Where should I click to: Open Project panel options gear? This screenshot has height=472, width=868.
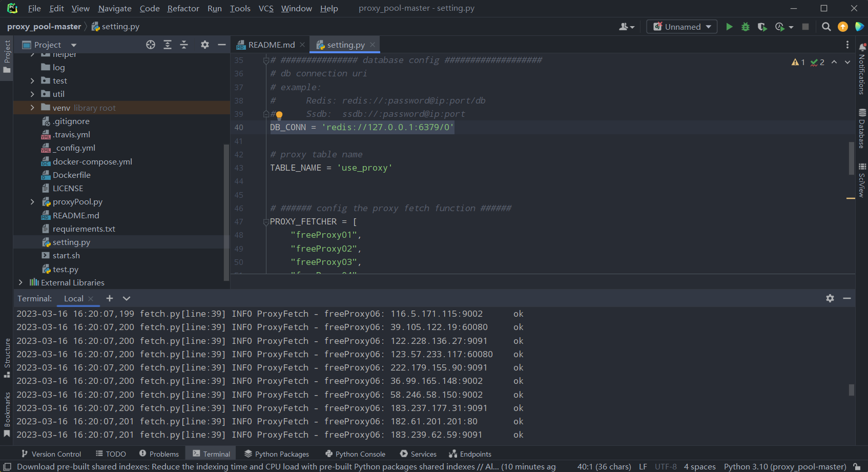click(205, 45)
